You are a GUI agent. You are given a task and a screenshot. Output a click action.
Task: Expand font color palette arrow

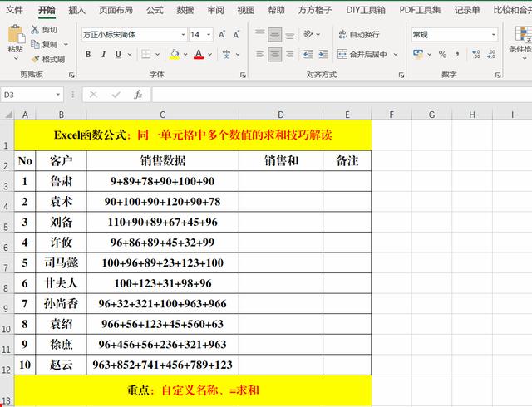pos(210,54)
